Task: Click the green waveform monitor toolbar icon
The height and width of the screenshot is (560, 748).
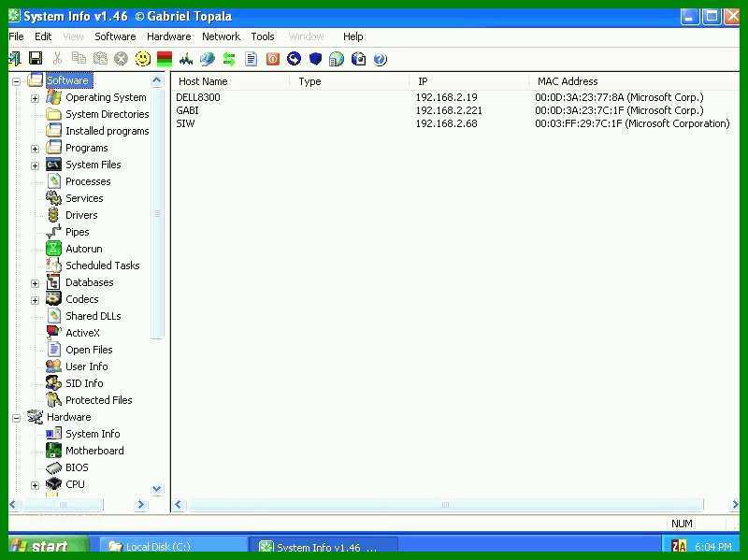Action: 186,59
